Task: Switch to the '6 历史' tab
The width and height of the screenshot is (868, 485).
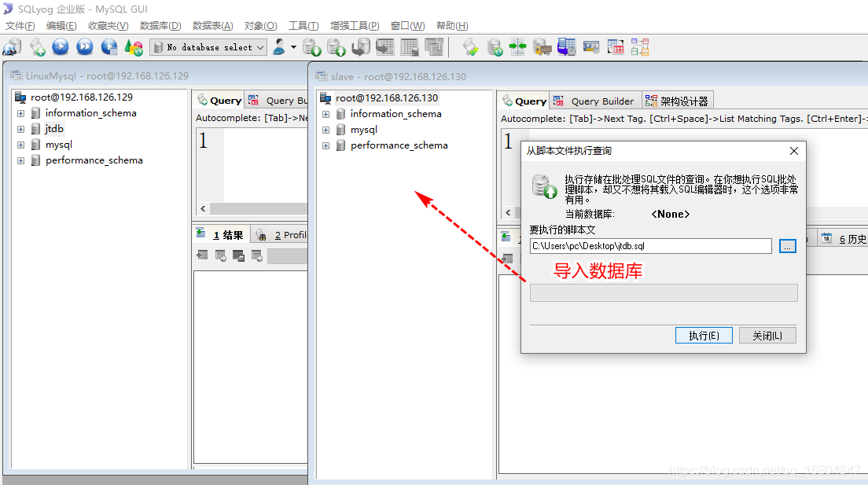Action: click(844, 239)
